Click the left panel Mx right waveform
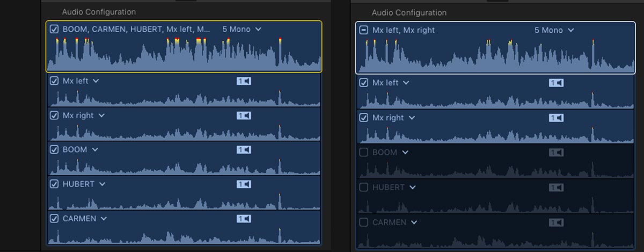The height and width of the screenshot is (252, 644). [x=184, y=132]
